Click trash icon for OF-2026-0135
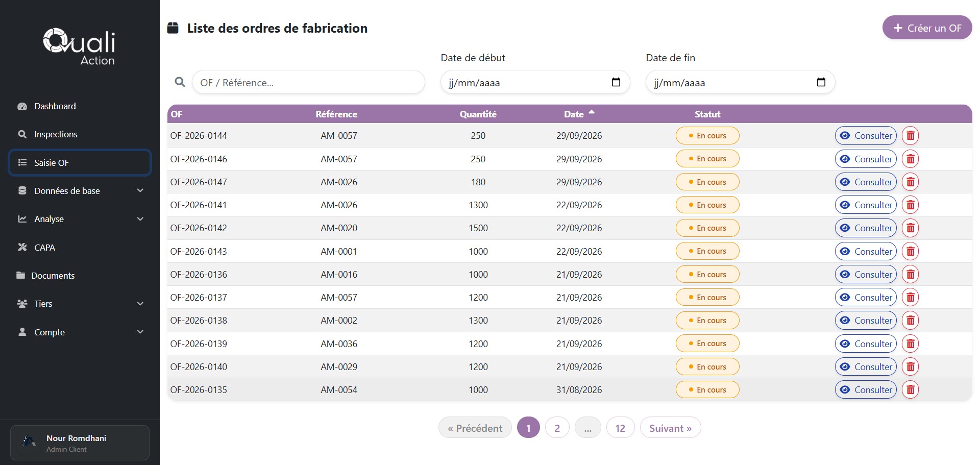Screen dimensions: 980x465 tap(910, 389)
